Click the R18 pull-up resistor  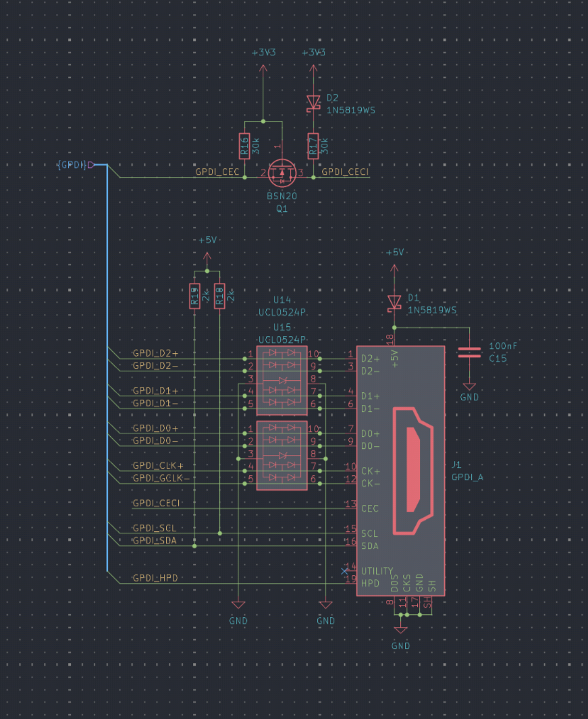coord(219,296)
